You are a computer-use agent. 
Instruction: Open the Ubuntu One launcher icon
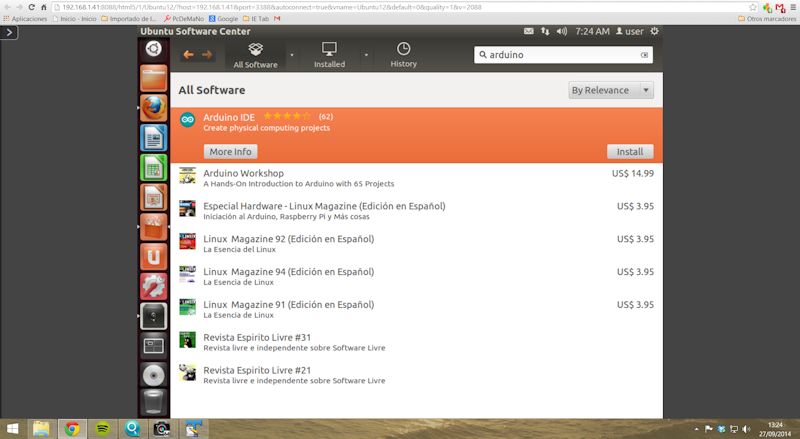coord(154,256)
